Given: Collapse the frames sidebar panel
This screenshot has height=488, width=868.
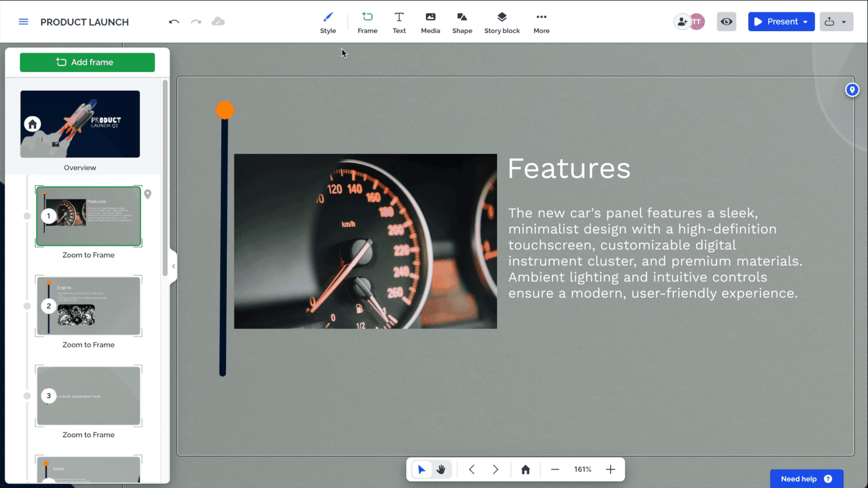Looking at the screenshot, I should [x=173, y=266].
